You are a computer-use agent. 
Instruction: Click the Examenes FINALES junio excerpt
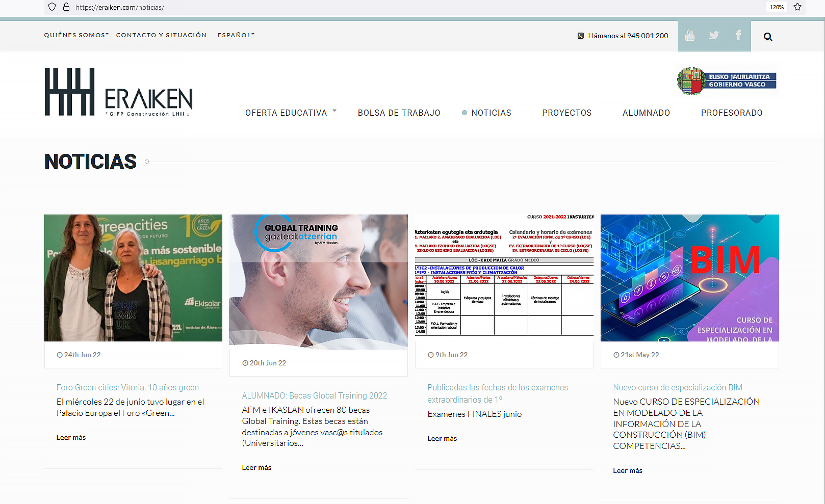475,414
